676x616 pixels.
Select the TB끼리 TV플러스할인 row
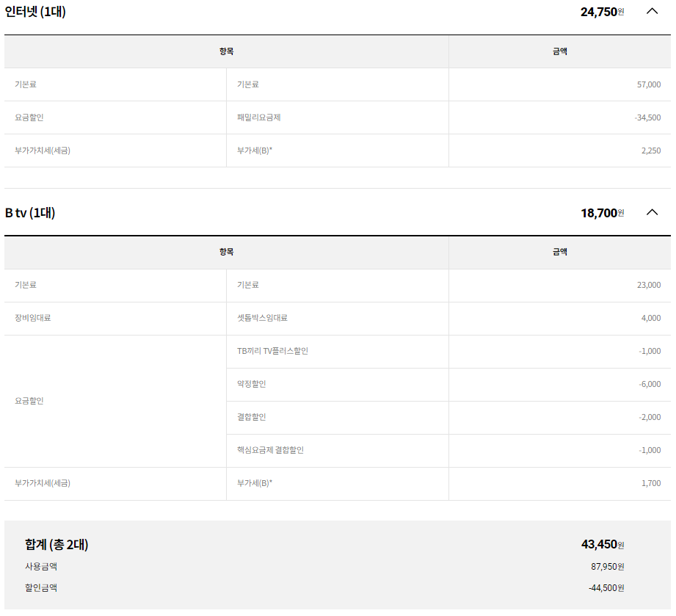pos(272,351)
